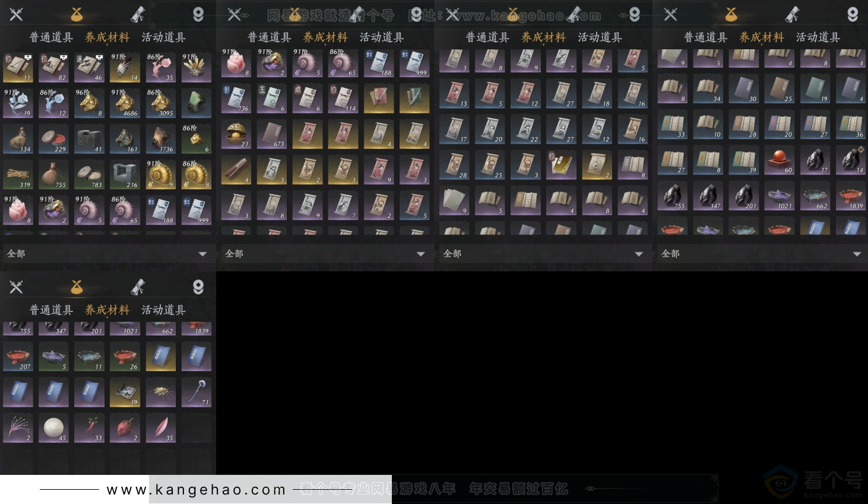
Task: Pick the bundle of sticks count 319
Action: click(18, 175)
